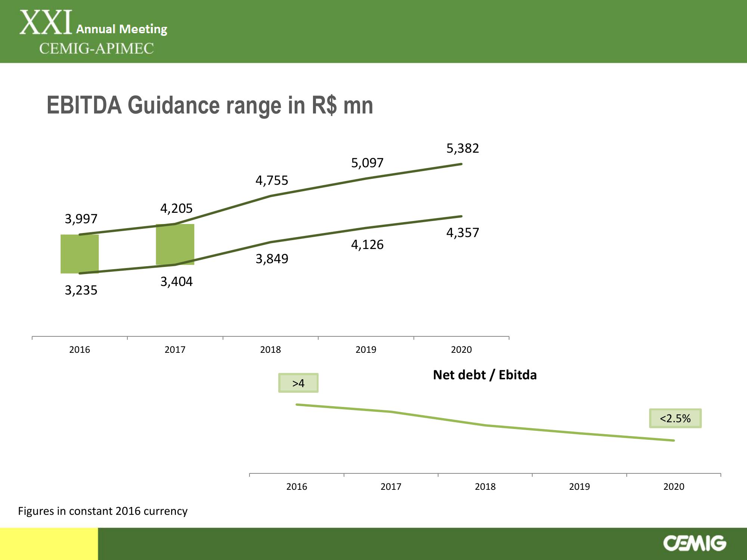This screenshot has width=747, height=560.
Task: Click 2017 on the EBITDA chart axis
Action: tap(175, 350)
